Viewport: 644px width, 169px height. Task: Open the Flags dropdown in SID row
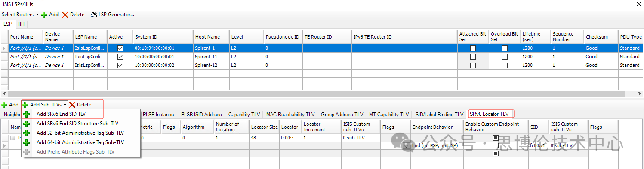(407, 146)
